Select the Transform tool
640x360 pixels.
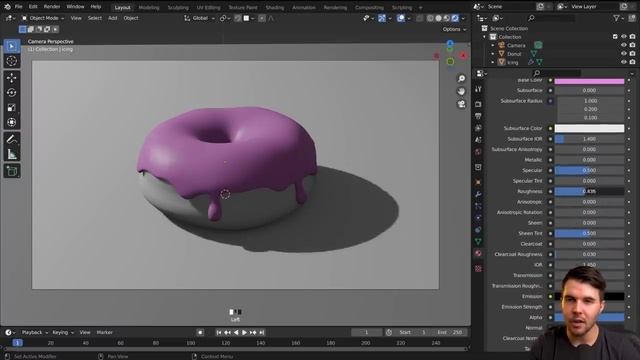pyautogui.click(x=12, y=122)
